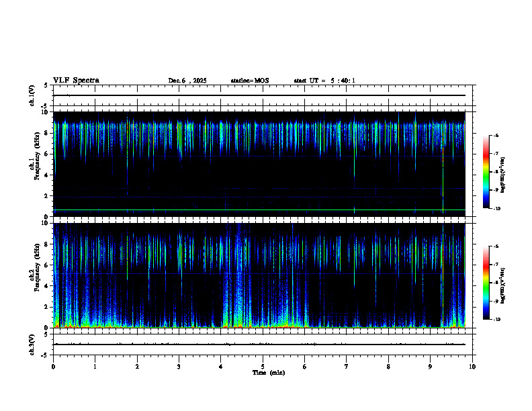Click the time axis tick label "8"
The width and height of the screenshot is (532, 411).
pos(388,367)
